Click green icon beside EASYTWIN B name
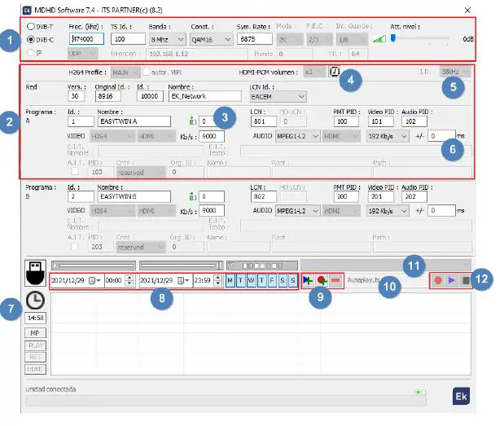This screenshot has width=504, height=426. pos(192,196)
